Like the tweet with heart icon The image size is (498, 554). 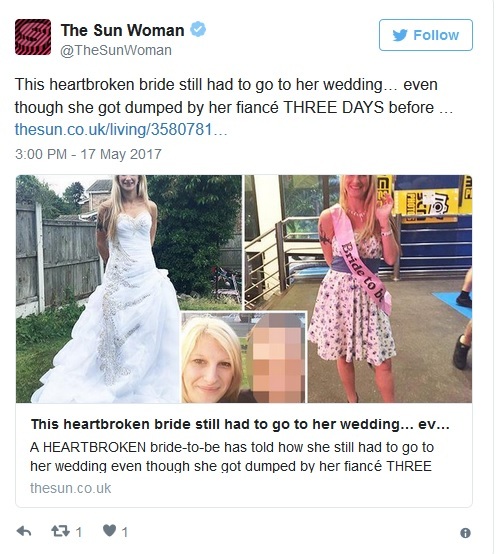(x=109, y=531)
